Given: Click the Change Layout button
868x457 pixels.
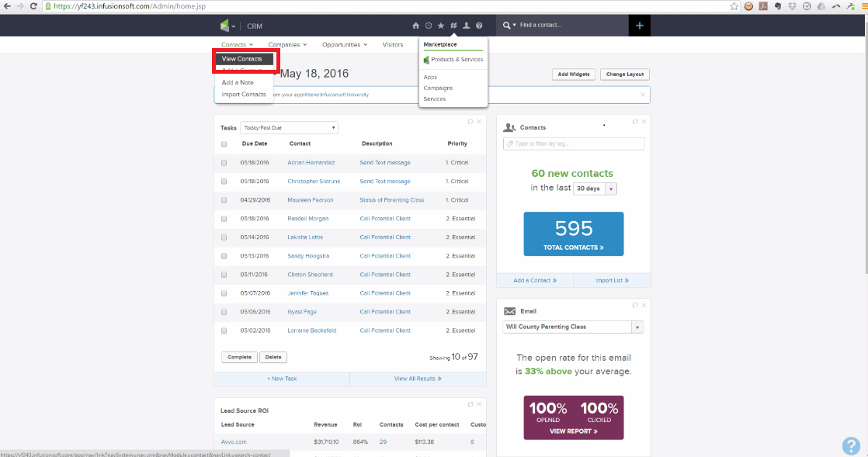Looking at the screenshot, I should coord(625,74).
